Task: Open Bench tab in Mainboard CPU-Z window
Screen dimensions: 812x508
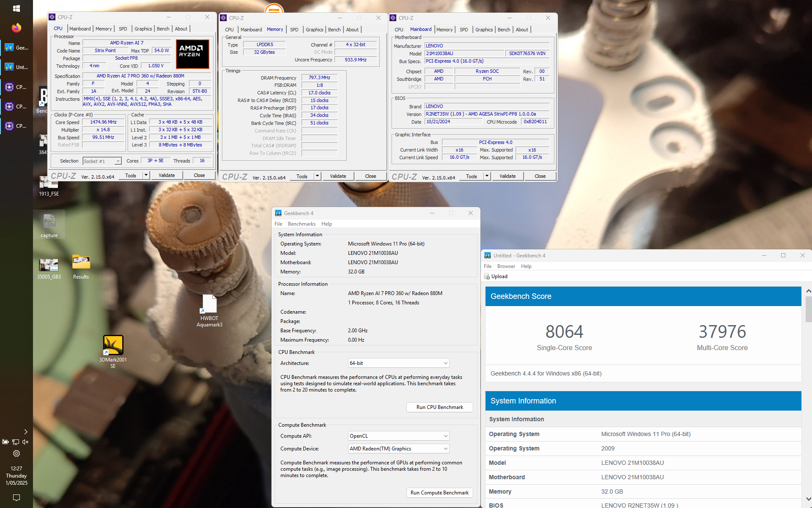Action: pos(504,30)
